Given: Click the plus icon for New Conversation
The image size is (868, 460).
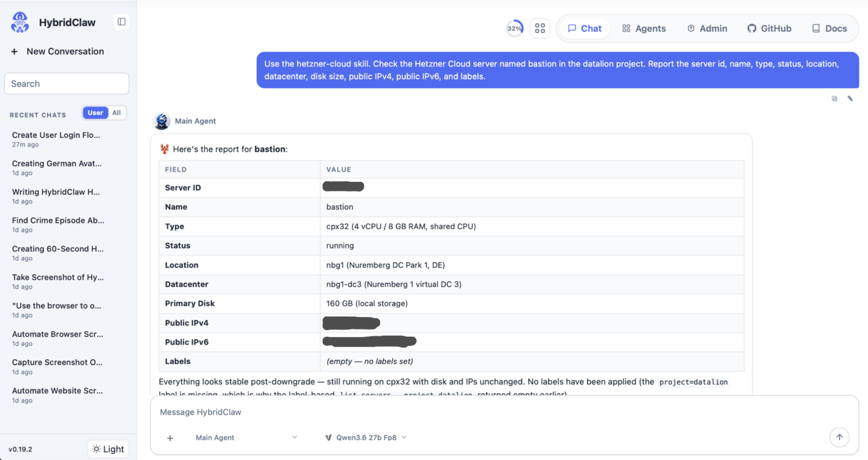Looking at the screenshot, I should tap(14, 52).
